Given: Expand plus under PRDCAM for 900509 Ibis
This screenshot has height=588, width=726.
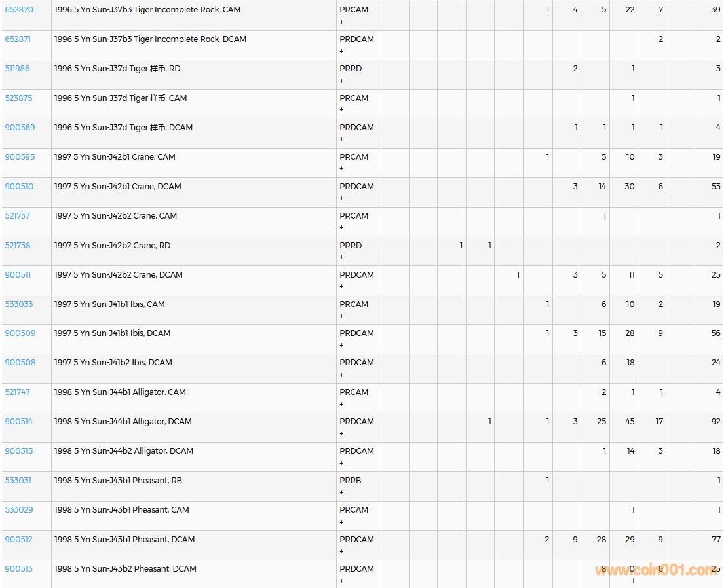Looking at the screenshot, I should (x=341, y=345).
